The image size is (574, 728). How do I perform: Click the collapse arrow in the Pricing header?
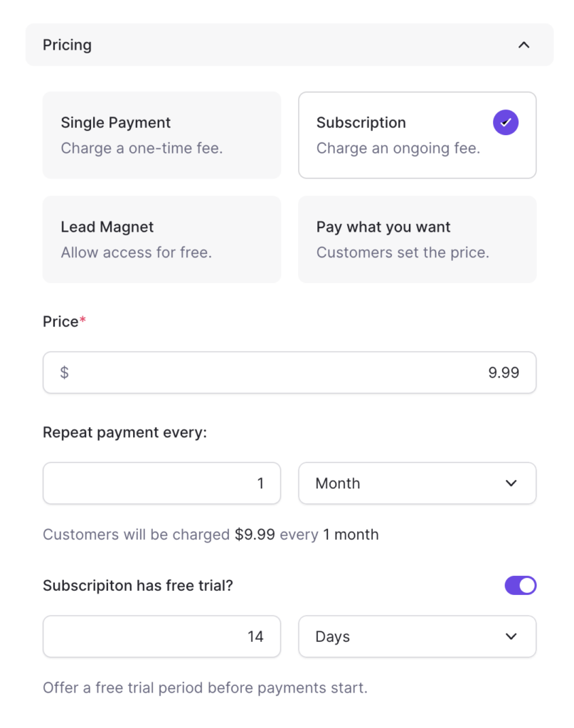(x=524, y=44)
